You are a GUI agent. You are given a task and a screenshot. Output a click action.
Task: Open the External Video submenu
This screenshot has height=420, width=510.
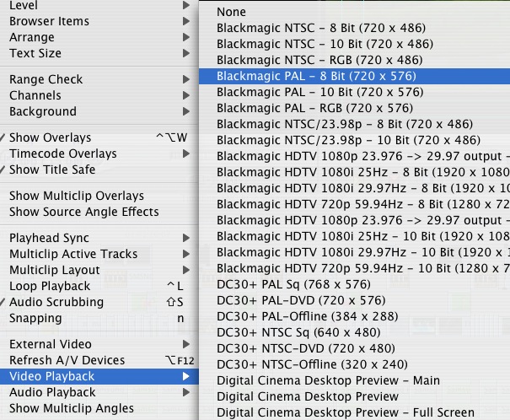pos(99,344)
